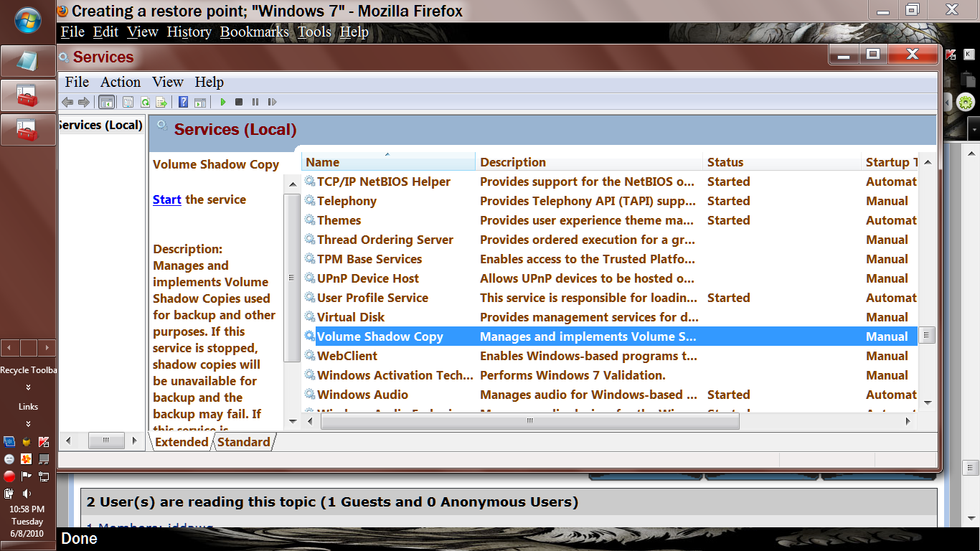The image size is (980, 551).
Task: Click the Action Center flag tray icon
Action: pos(26,476)
